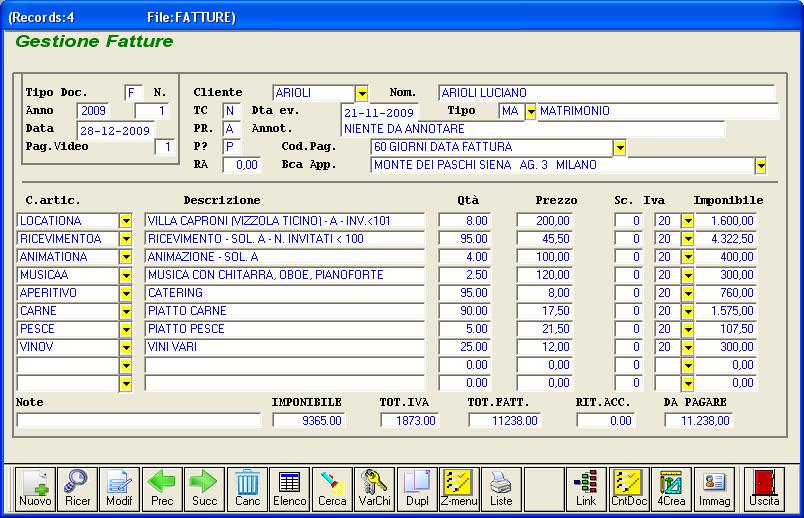
Task: Expand the Tipo MA dropdown arrow
Action: click(x=531, y=111)
